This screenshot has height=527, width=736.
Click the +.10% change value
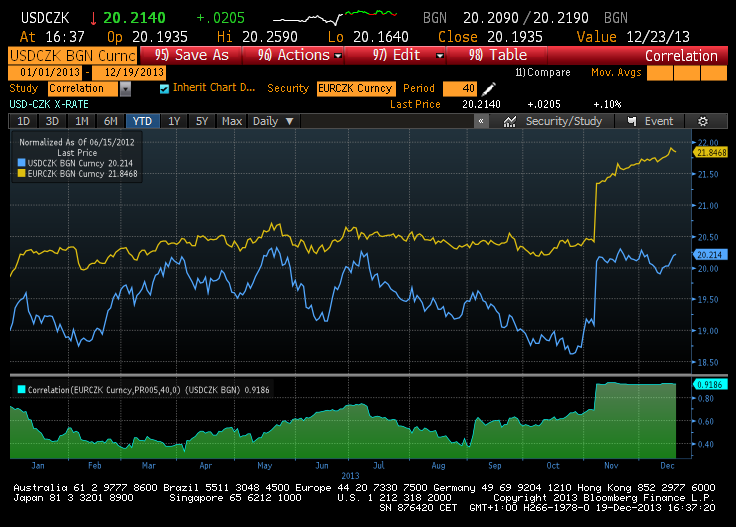point(607,104)
